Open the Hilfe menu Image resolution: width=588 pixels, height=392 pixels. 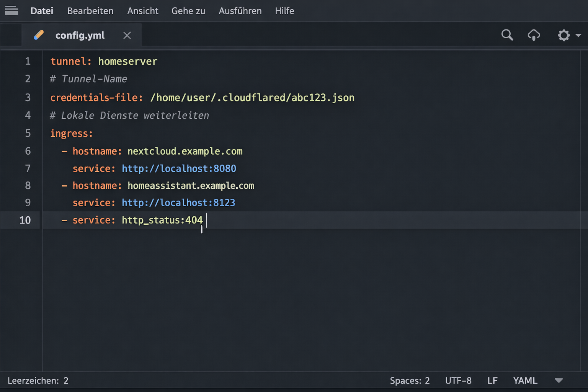tap(284, 11)
